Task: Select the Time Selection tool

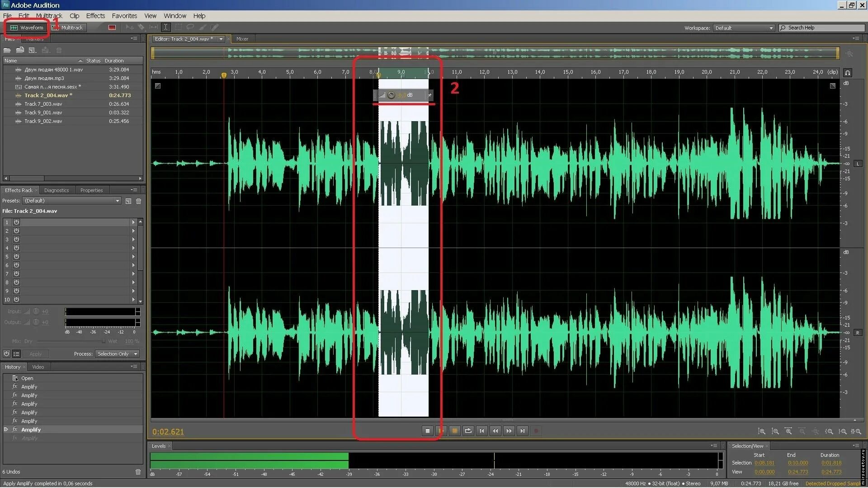Action: coord(166,28)
